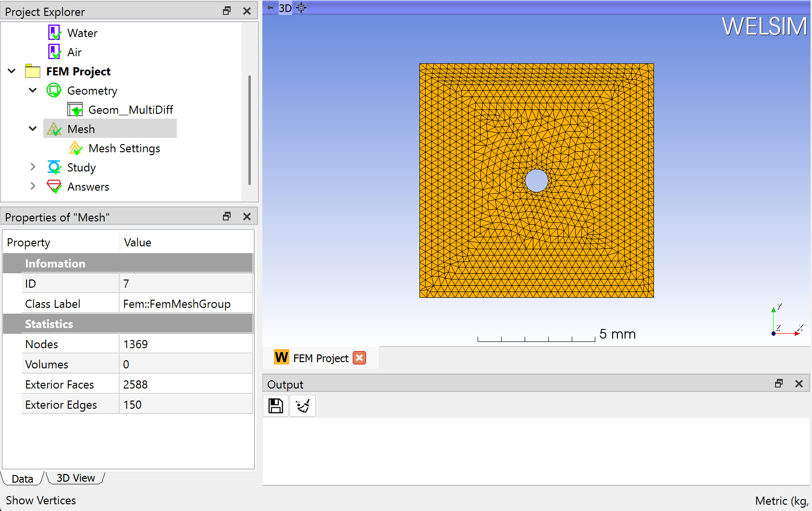Expand the Study tree node
812x511 pixels.
click(33, 167)
